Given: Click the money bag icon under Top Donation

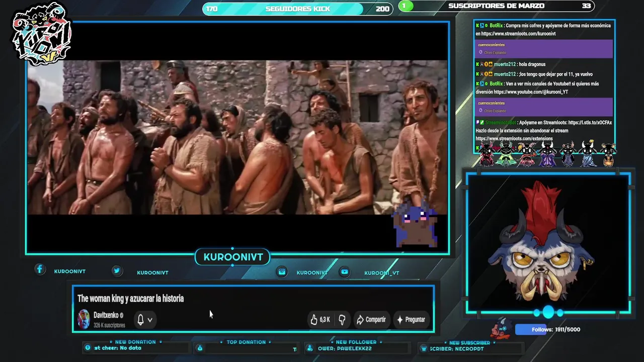Looking at the screenshot, I should [200, 348].
